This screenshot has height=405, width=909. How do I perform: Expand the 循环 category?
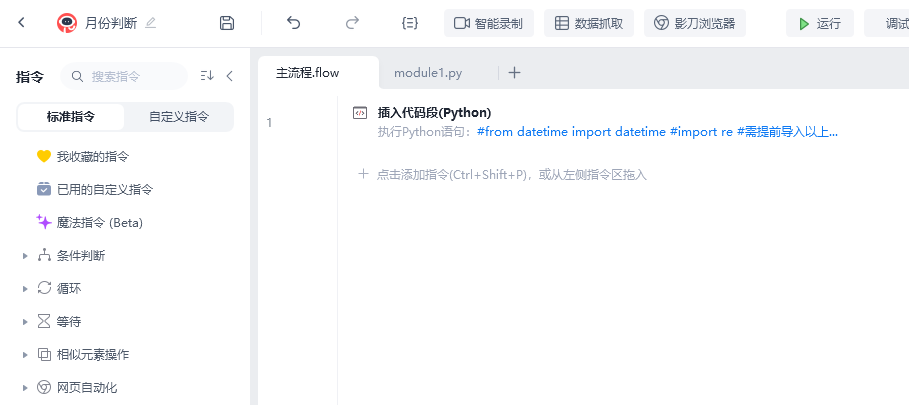click(25, 289)
